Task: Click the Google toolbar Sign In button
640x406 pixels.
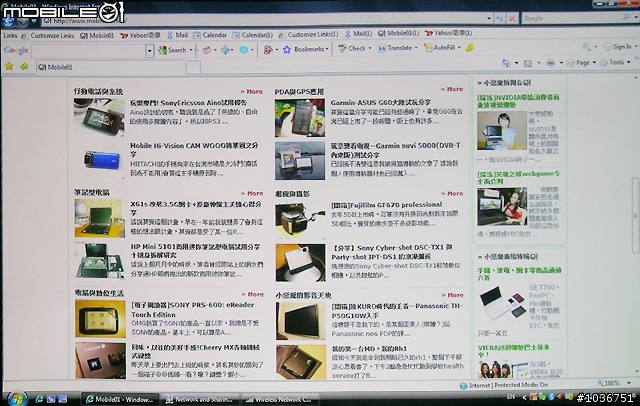Action: [618, 47]
